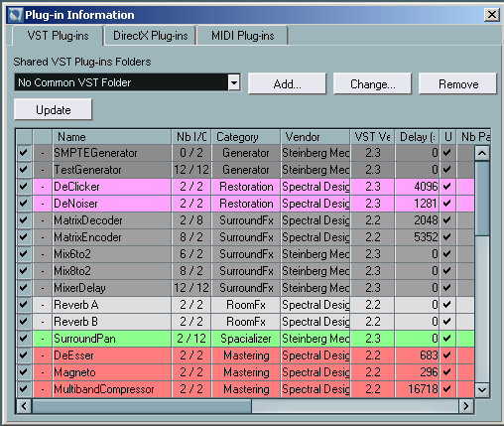This screenshot has height=426, width=504.
Task: Sort by the Name column header
Action: [112, 137]
